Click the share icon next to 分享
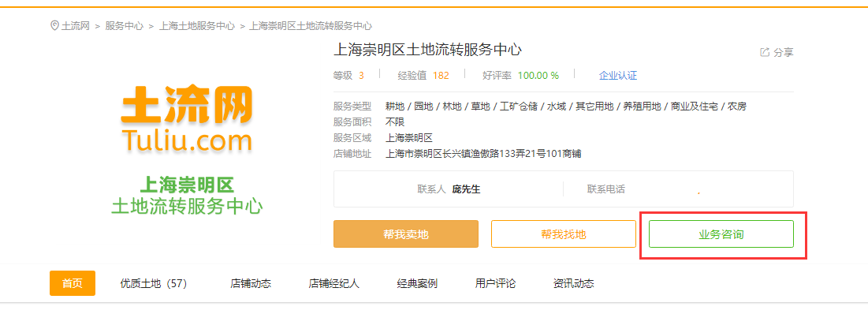The image size is (868, 314). (765, 52)
